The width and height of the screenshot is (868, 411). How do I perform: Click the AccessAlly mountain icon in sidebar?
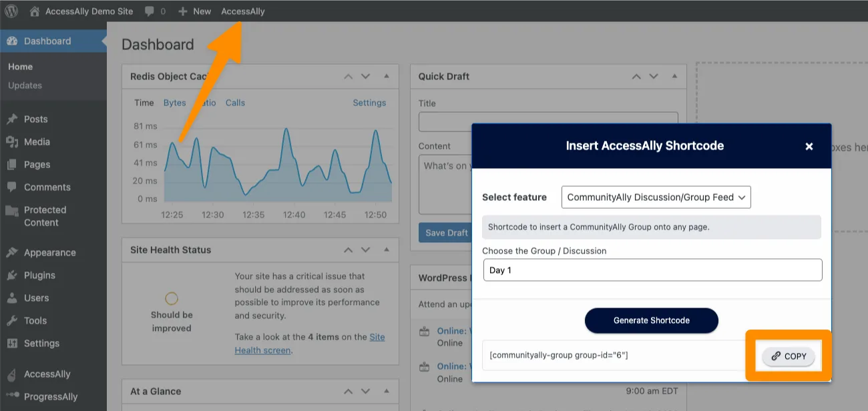point(12,374)
